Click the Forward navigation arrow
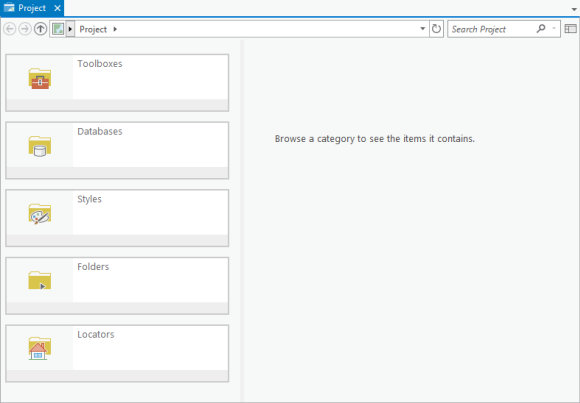 coord(25,29)
